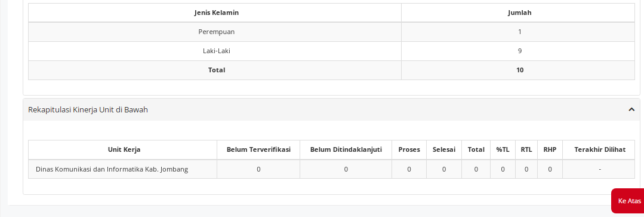Screen dimensions: 644x217
Task: Click the gender table Total row label
Action: (217, 70)
